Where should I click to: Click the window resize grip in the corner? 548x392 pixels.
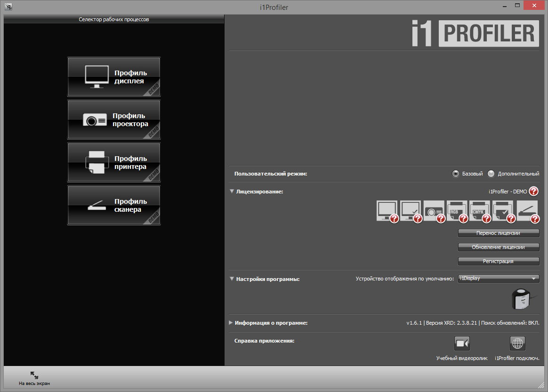click(541, 385)
